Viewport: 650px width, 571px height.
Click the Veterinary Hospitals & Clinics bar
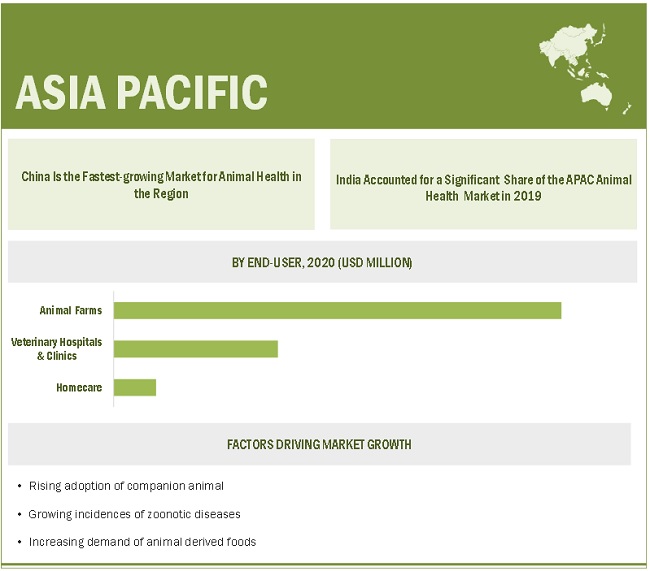(x=195, y=348)
